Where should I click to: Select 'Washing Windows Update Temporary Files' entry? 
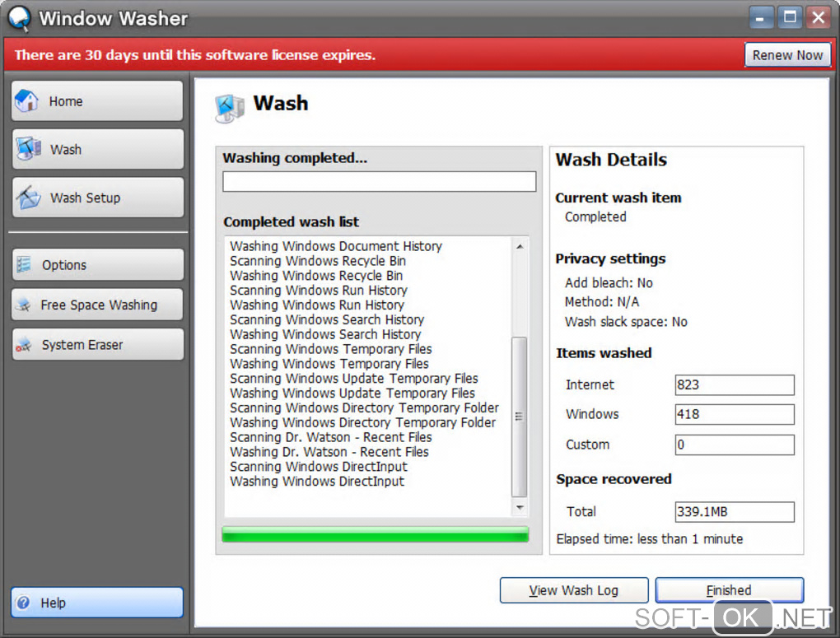[x=352, y=394]
